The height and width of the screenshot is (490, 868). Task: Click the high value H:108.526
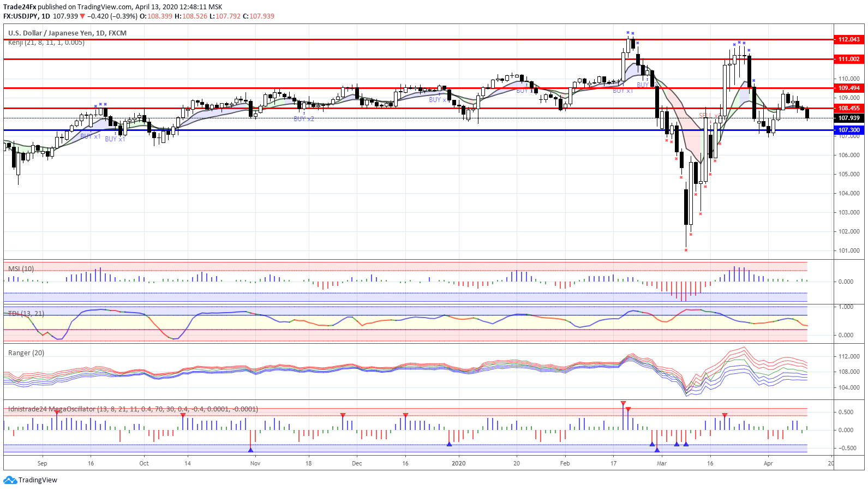pos(191,16)
